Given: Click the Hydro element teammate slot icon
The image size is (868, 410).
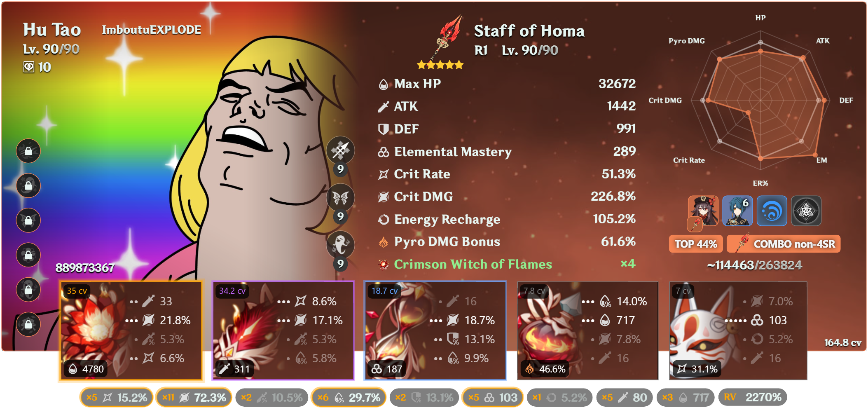Looking at the screenshot, I should click(x=772, y=211).
